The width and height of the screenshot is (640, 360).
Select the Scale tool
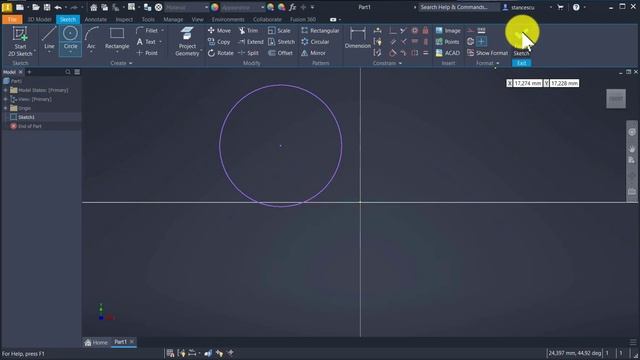(279, 31)
